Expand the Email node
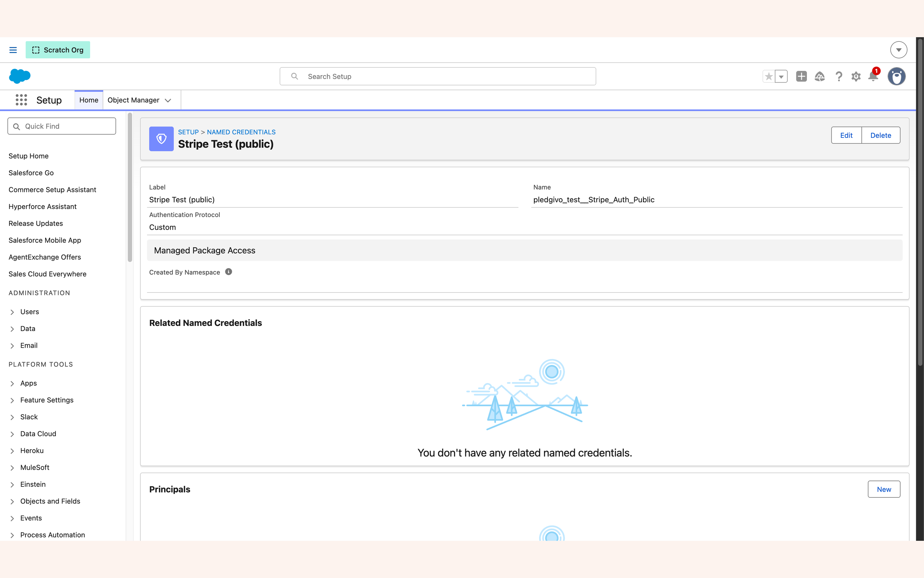The width and height of the screenshot is (924, 578). 12,346
